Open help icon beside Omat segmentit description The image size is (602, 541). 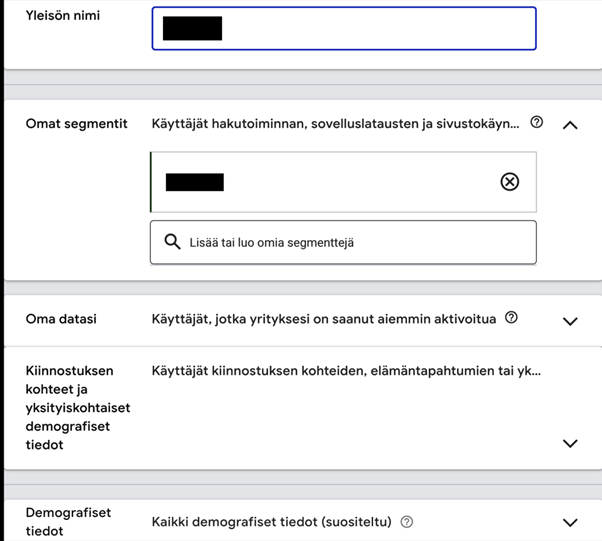click(x=536, y=122)
